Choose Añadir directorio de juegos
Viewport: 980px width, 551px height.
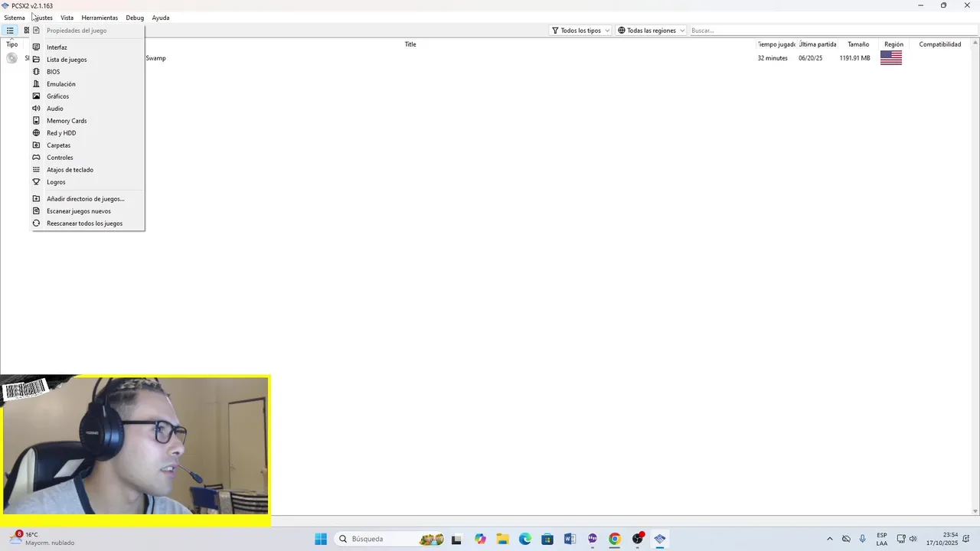87,199
